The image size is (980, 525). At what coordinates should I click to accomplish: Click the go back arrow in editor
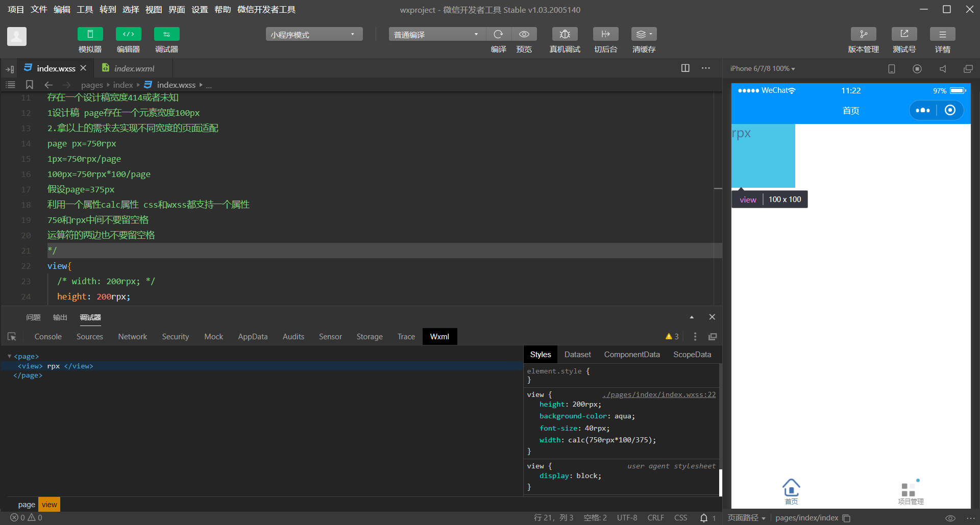(48, 85)
